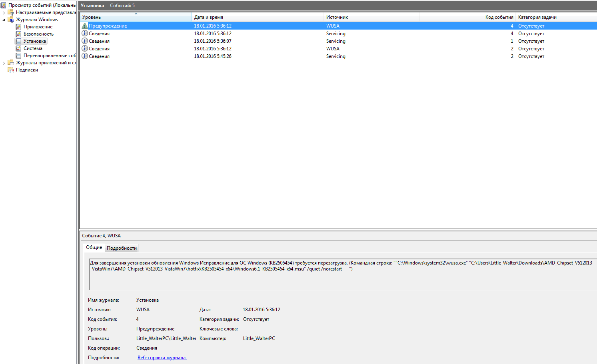This screenshot has height=364, width=597.
Task: Click the Event Viewer root icon beside 'Просмотр событий'
Action: 3,5
